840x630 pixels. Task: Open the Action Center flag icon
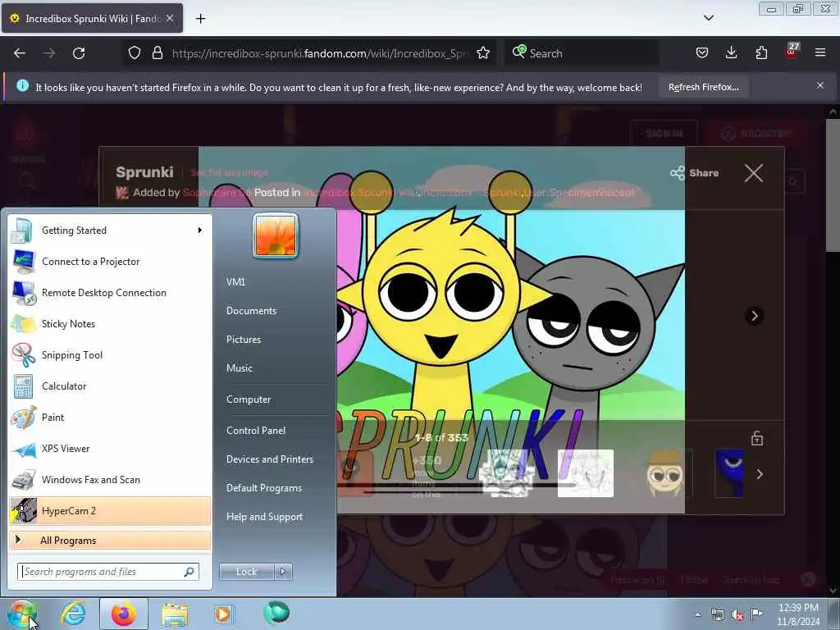click(757, 614)
